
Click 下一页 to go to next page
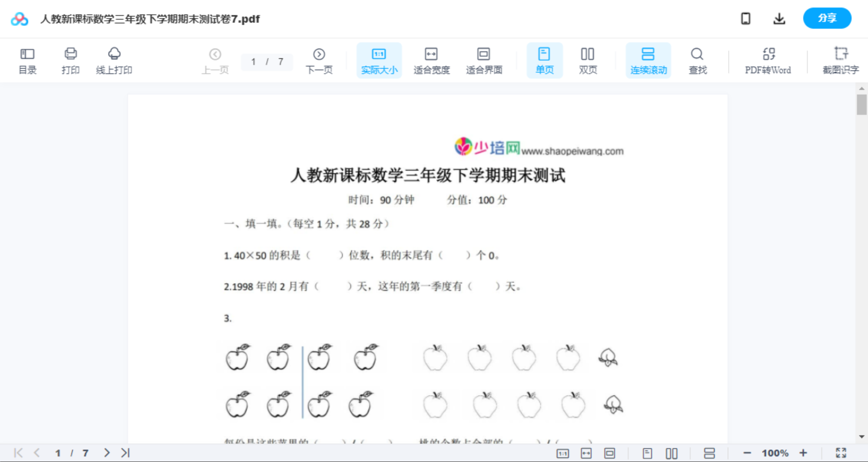319,60
